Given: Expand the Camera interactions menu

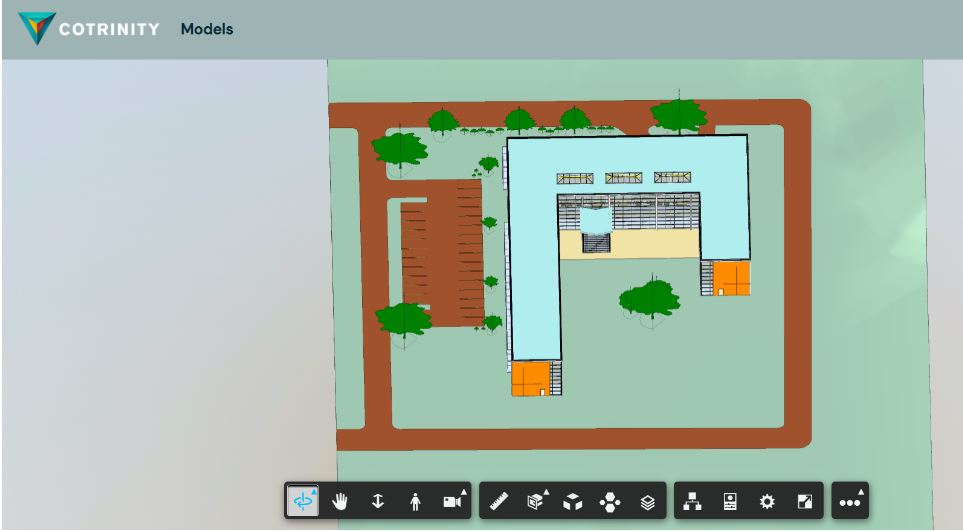Looking at the screenshot, I should pyautogui.click(x=453, y=501).
